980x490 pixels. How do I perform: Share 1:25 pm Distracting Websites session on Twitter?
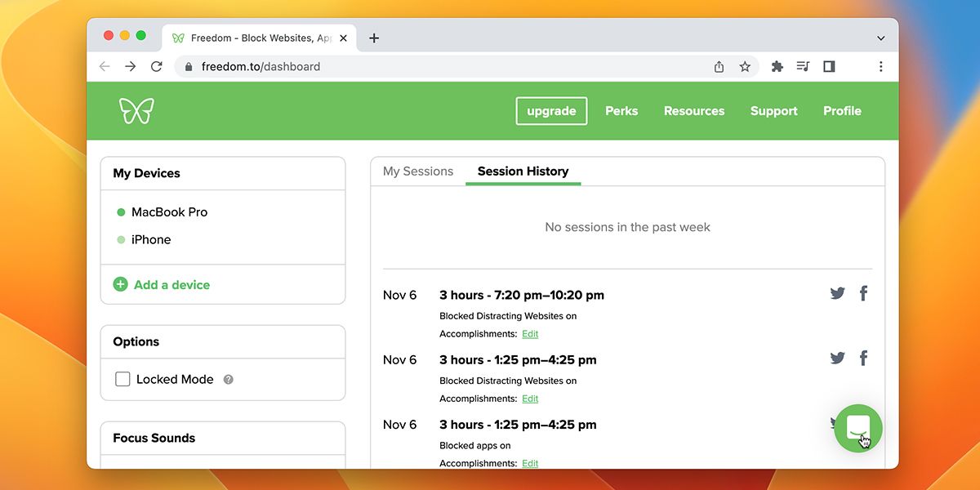pyautogui.click(x=837, y=358)
